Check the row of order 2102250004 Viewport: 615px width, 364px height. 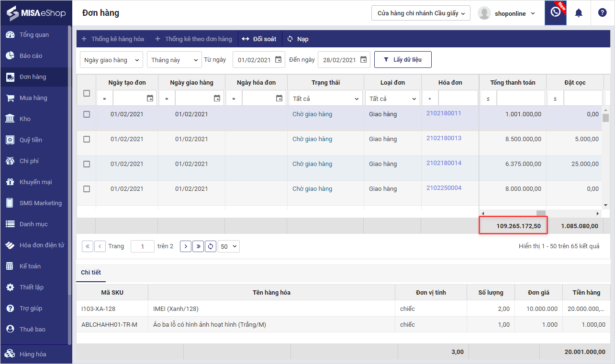[87, 189]
